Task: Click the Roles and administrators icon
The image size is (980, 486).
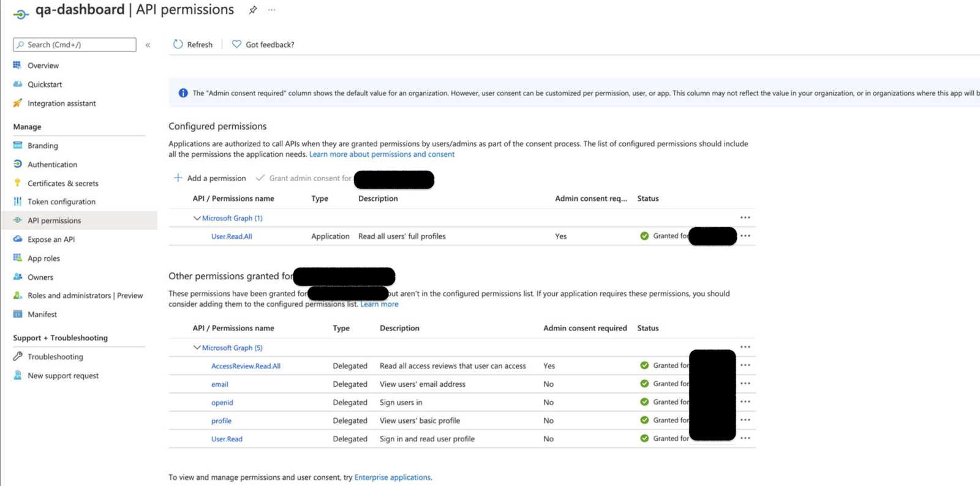Action: (x=17, y=295)
